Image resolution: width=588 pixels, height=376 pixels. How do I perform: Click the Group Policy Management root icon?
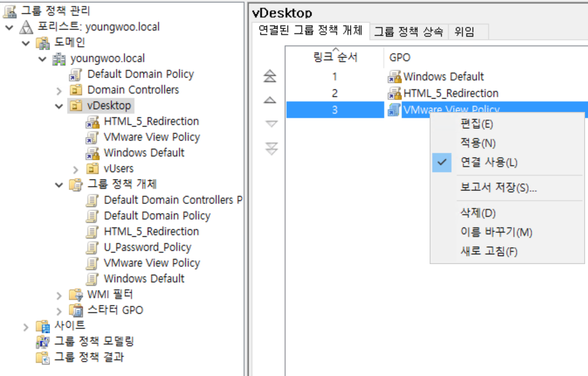[10, 11]
